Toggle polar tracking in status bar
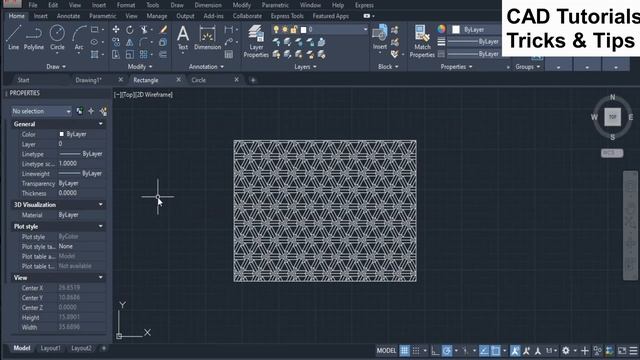 [447, 351]
